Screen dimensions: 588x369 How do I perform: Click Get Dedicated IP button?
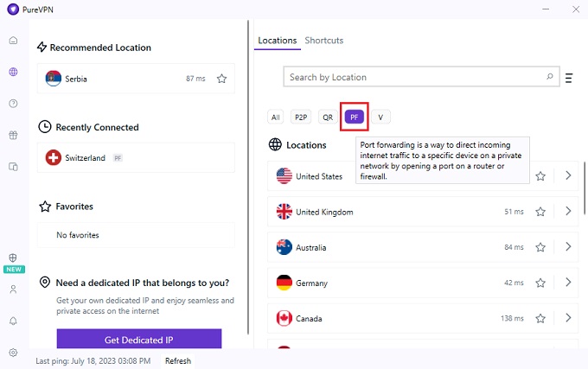139,339
